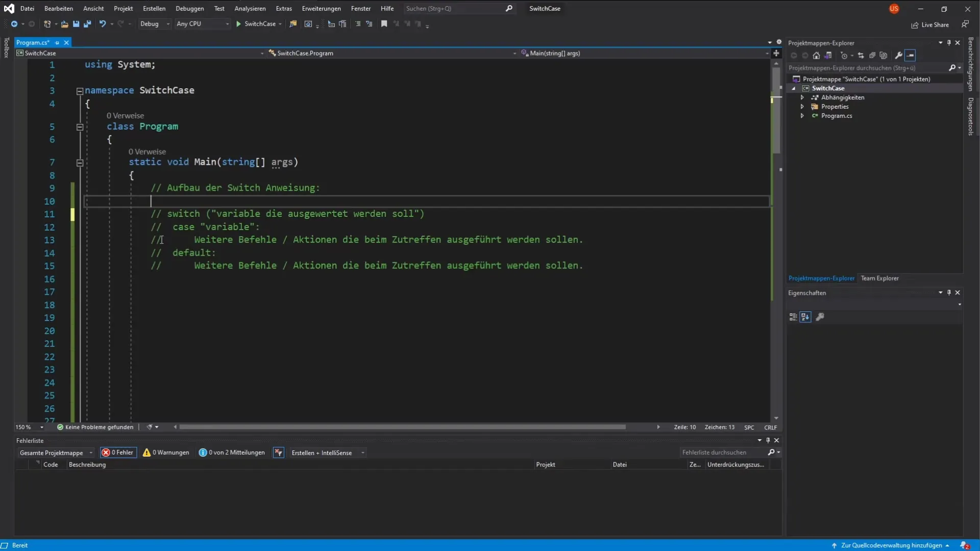Screen dimensions: 980x551
Task: Click the sync with active document icon
Action: tap(861, 56)
